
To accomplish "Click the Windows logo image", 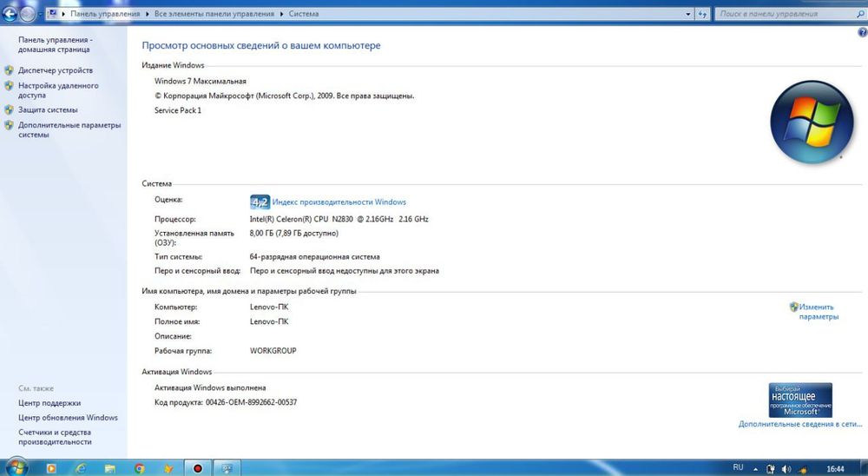I will coord(812,122).
